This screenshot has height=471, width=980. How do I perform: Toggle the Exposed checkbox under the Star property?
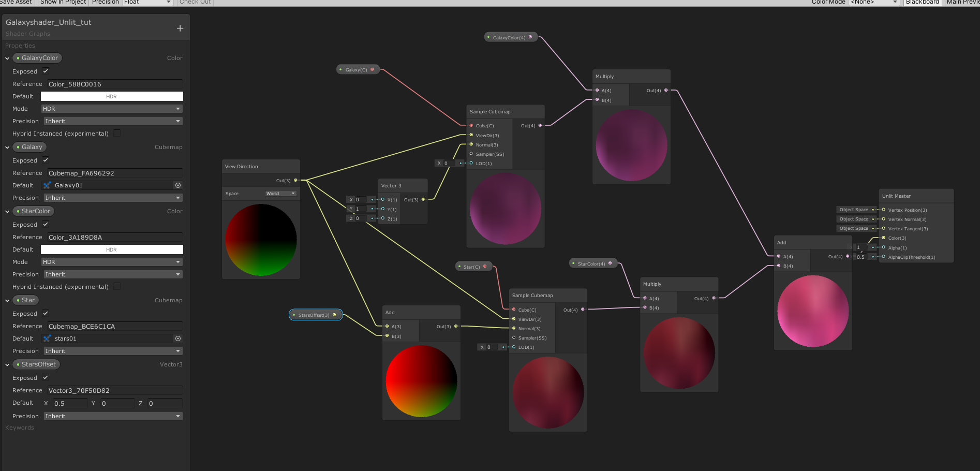(x=45, y=313)
